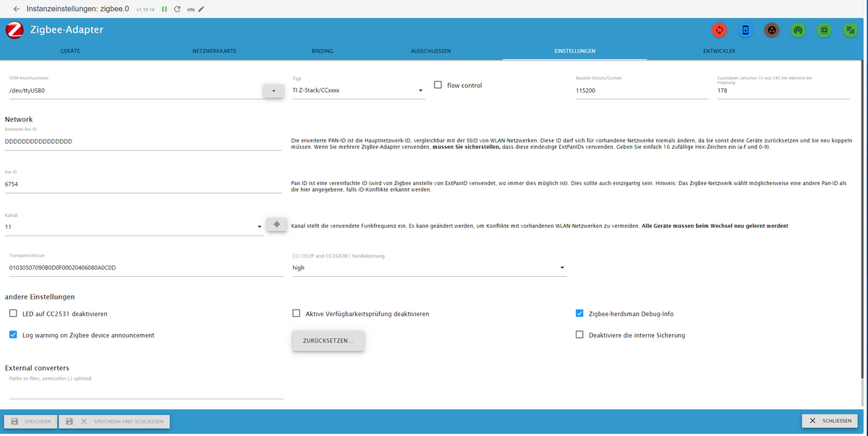The height and width of the screenshot is (436, 868).
Task: Click the Erweiterte Pan ID field
Action: 143,142
